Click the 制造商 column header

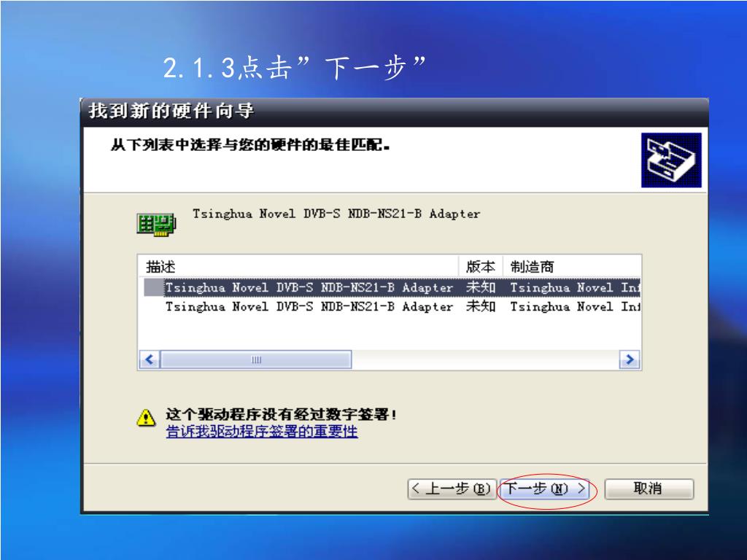572,267
